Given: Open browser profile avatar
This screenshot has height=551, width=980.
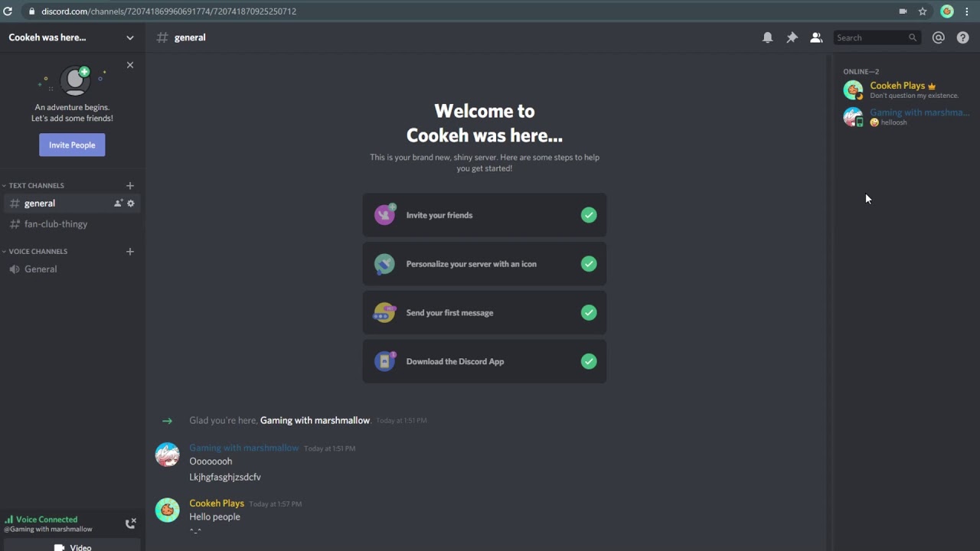Looking at the screenshot, I should (947, 11).
